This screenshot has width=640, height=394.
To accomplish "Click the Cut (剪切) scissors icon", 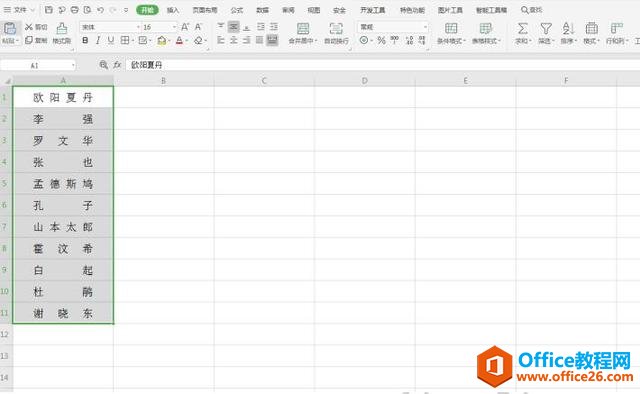I will pyautogui.click(x=29, y=27).
